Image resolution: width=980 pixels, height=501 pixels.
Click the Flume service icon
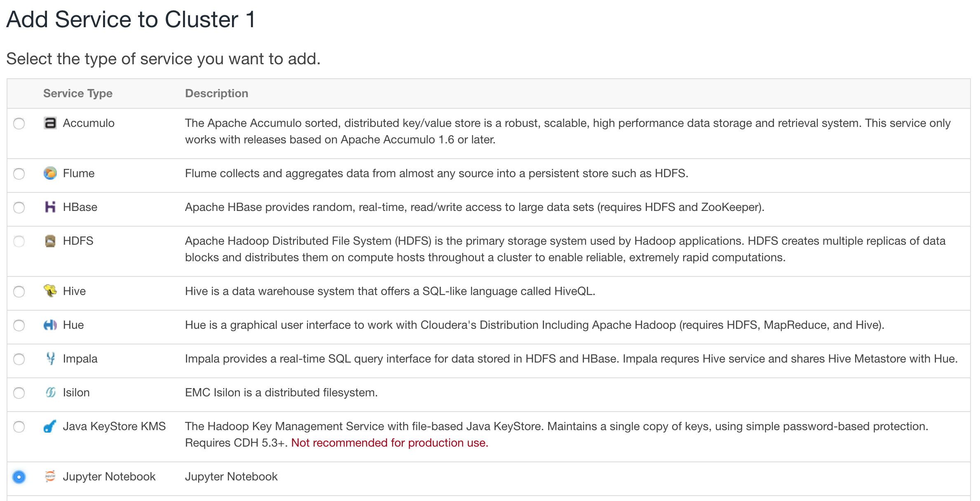pos(49,173)
